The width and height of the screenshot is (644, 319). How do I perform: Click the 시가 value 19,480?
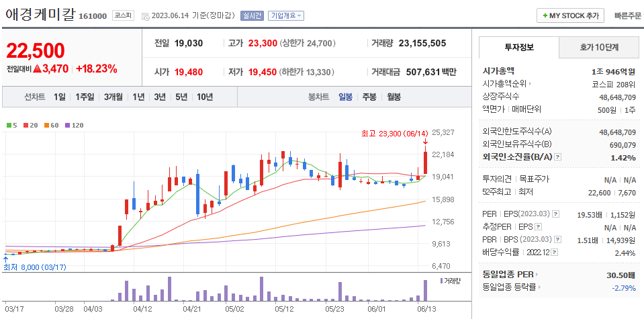click(x=189, y=73)
